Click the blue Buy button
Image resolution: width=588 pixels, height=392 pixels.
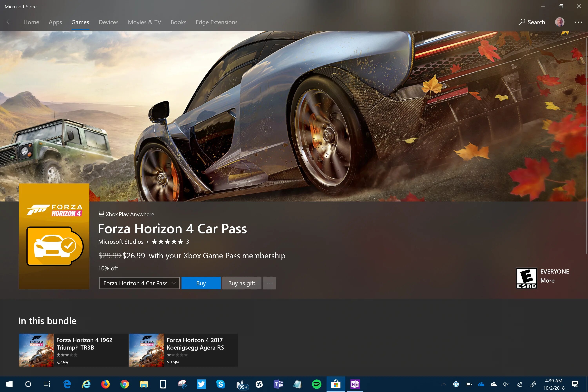[201, 283]
